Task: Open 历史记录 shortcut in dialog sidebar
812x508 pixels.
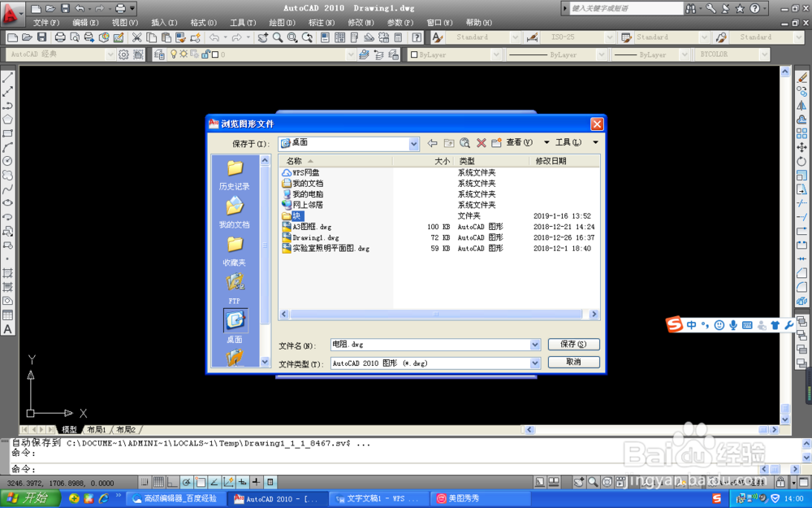Action: click(x=234, y=175)
